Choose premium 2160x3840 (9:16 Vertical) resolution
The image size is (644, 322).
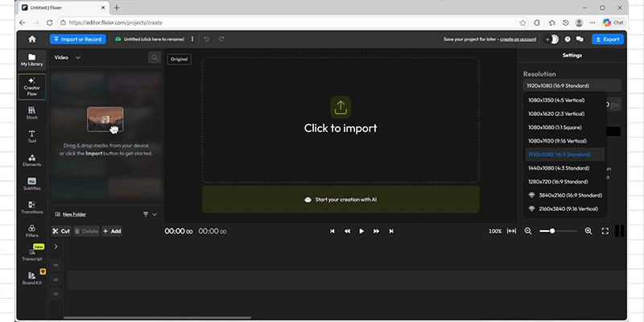pyautogui.click(x=565, y=208)
